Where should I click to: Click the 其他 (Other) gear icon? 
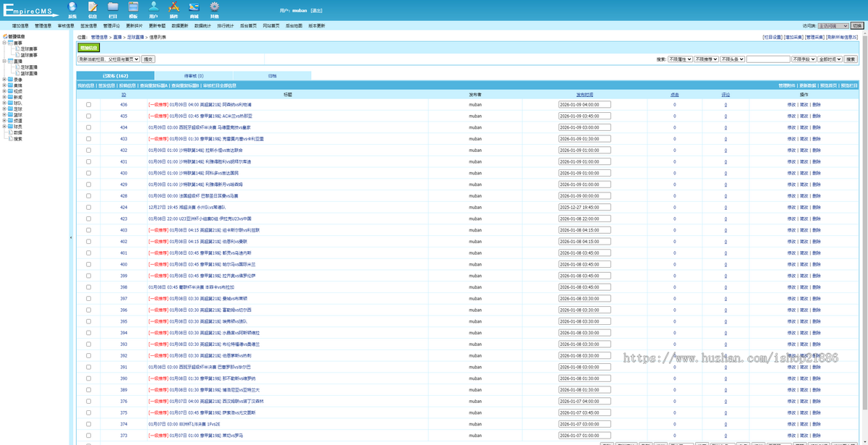[x=214, y=7]
